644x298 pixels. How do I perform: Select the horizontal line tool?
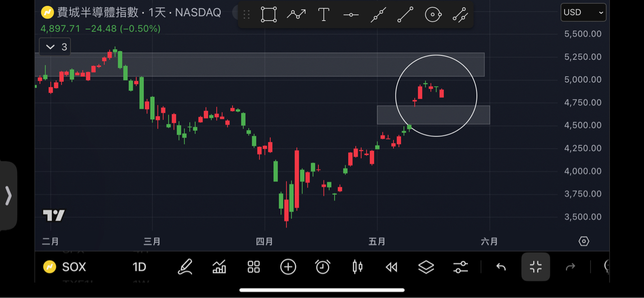pos(351,15)
